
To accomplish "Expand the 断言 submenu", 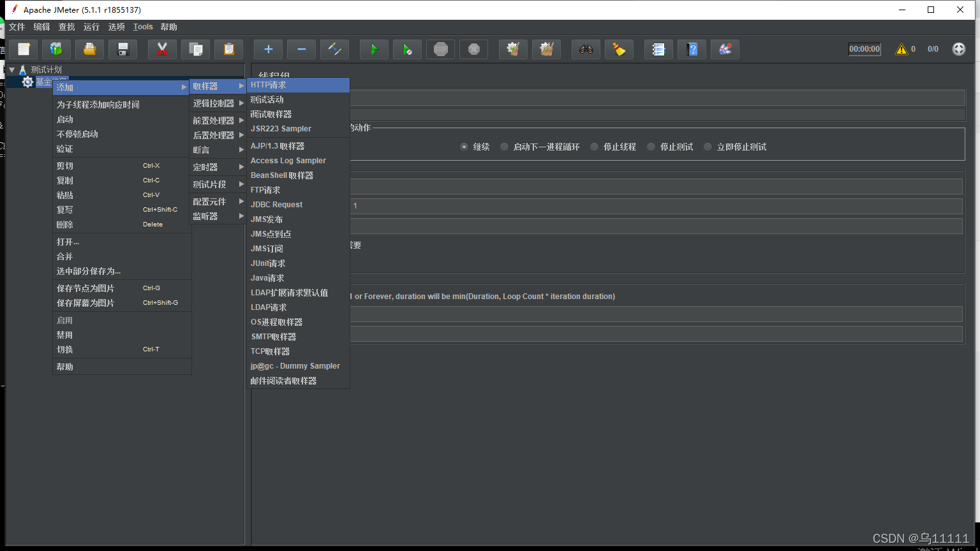I will point(218,150).
